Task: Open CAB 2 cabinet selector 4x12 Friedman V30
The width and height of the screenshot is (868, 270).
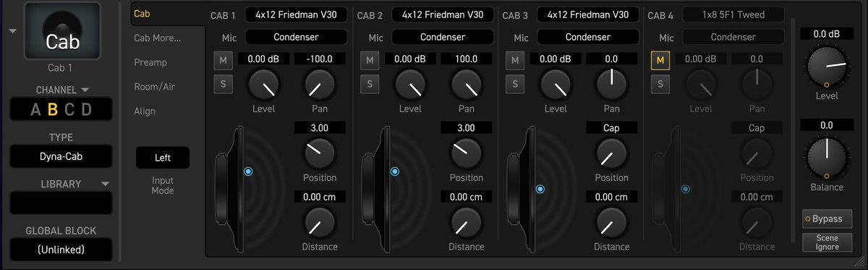Action: coord(443,14)
